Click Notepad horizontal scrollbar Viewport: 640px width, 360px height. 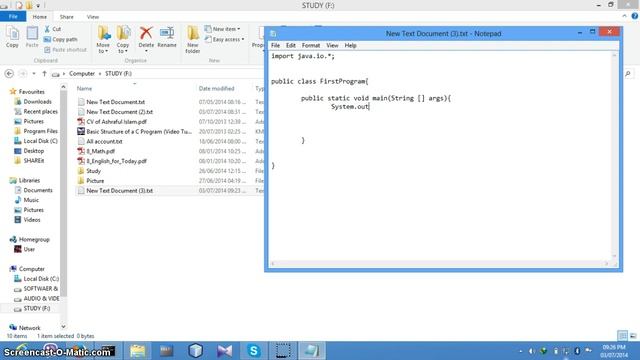click(x=439, y=264)
